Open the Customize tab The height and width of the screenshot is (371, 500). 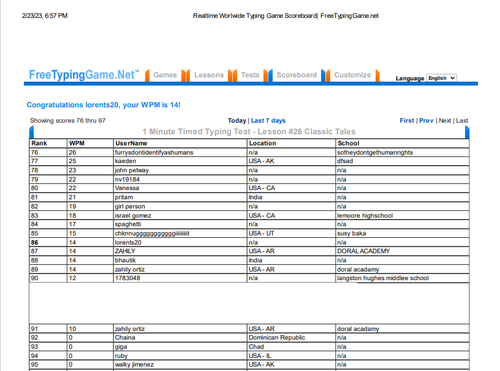coord(352,75)
